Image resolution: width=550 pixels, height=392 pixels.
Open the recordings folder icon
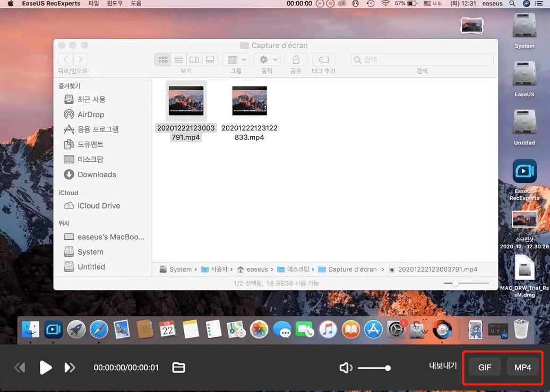(x=179, y=367)
